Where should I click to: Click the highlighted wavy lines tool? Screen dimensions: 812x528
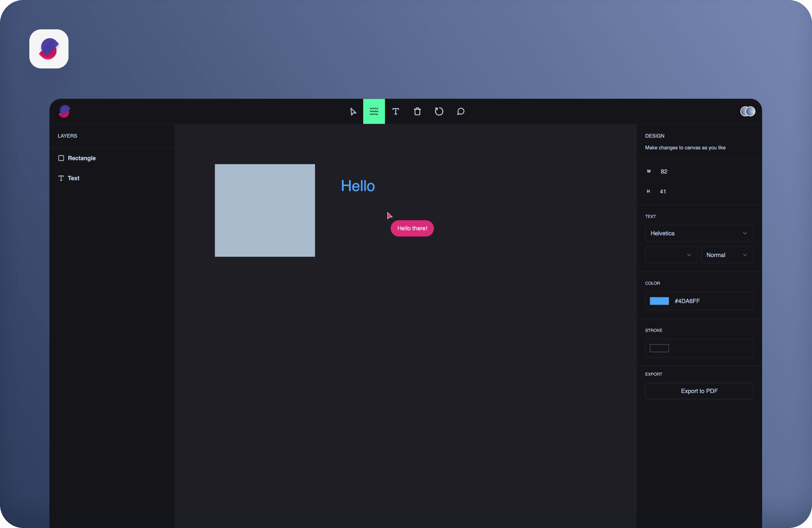[x=374, y=111]
